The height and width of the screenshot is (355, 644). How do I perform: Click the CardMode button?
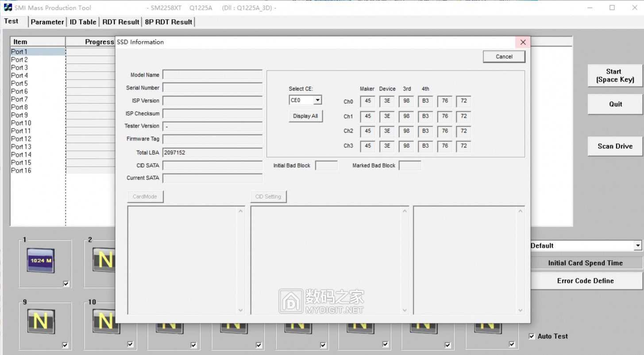[145, 197]
